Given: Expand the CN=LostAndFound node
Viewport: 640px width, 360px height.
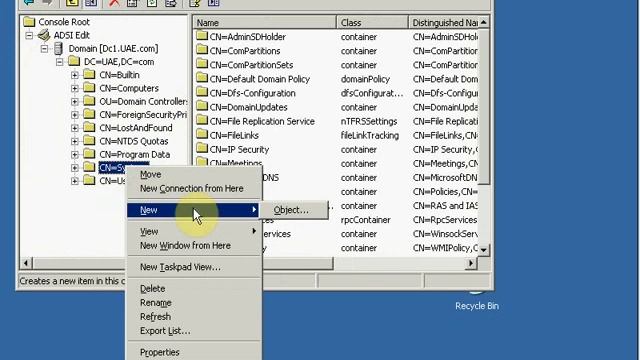Looking at the screenshot, I should click(75, 128).
